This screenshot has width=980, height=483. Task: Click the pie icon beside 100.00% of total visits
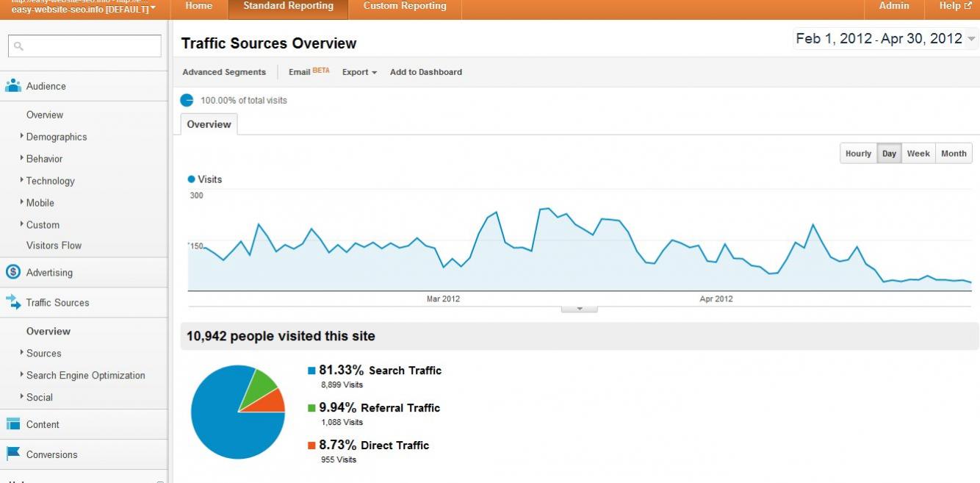coord(187,100)
